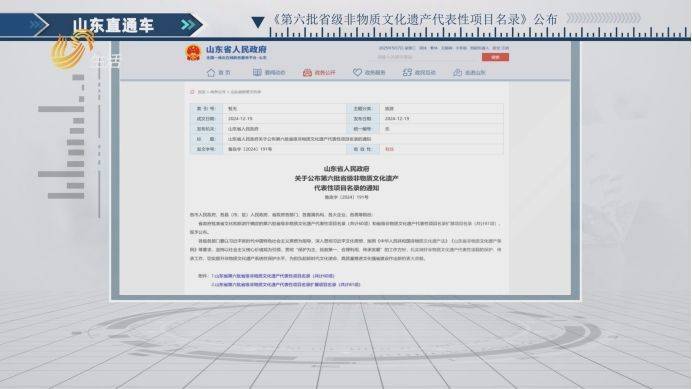This screenshot has width=692, height=389.
Task: Click the national emblem logo of the website
Action: point(192,53)
